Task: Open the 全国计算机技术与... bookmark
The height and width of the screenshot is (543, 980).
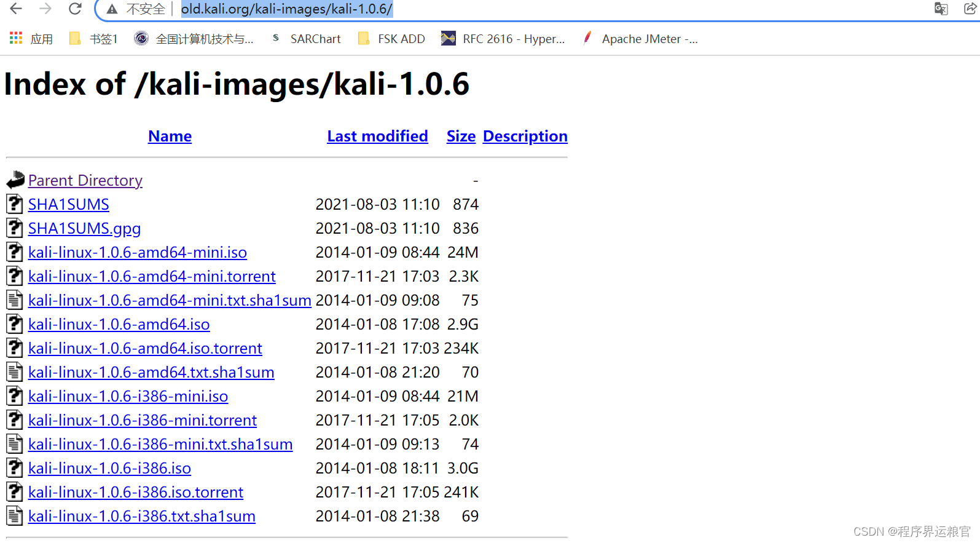Action: point(194,39)
